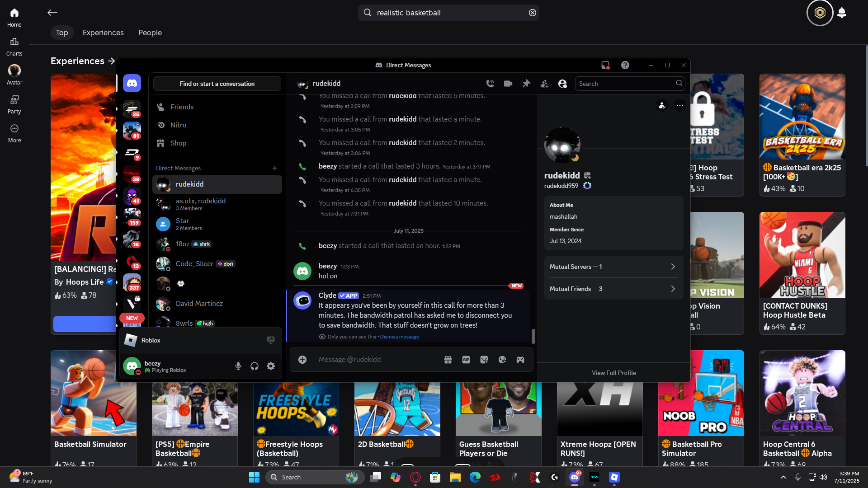
Task: Open the activities game controller icon
Action: [x=520, y=360]
